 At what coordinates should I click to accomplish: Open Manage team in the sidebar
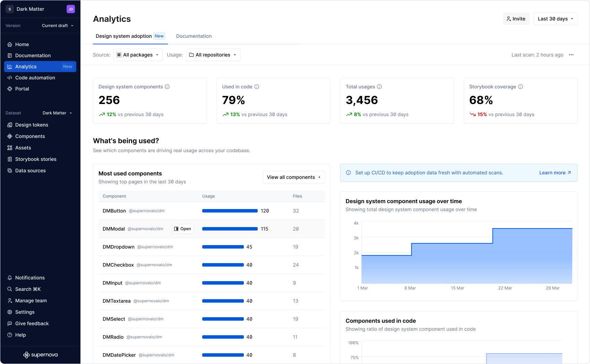click(40, 301)
